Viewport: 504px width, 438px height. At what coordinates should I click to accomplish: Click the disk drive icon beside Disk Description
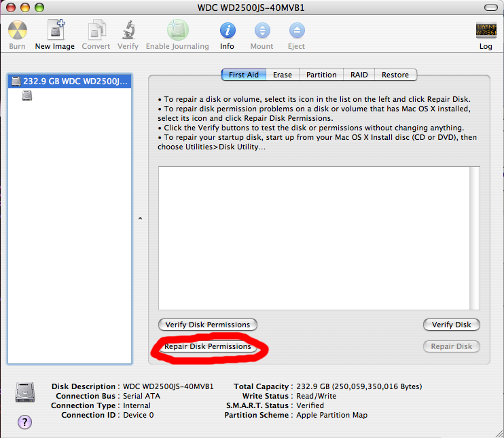25,392
